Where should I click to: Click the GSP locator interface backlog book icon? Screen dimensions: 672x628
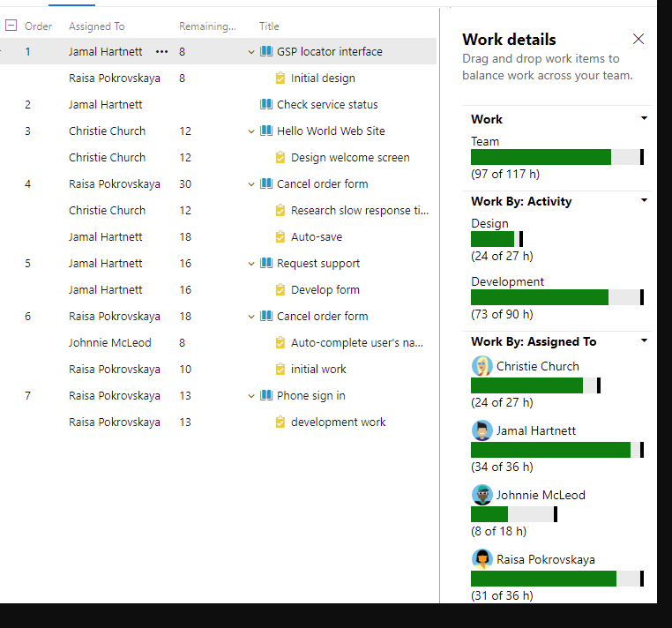coord(266,51)
